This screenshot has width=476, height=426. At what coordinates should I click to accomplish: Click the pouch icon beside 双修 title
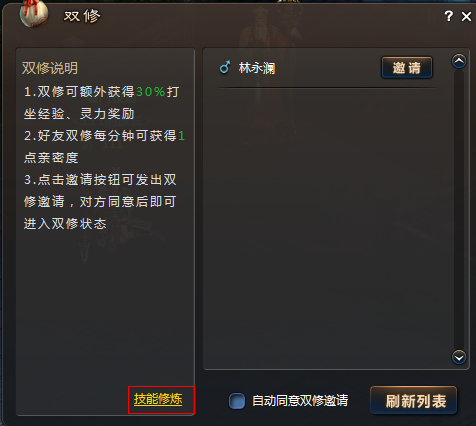(x=34, y=14)
